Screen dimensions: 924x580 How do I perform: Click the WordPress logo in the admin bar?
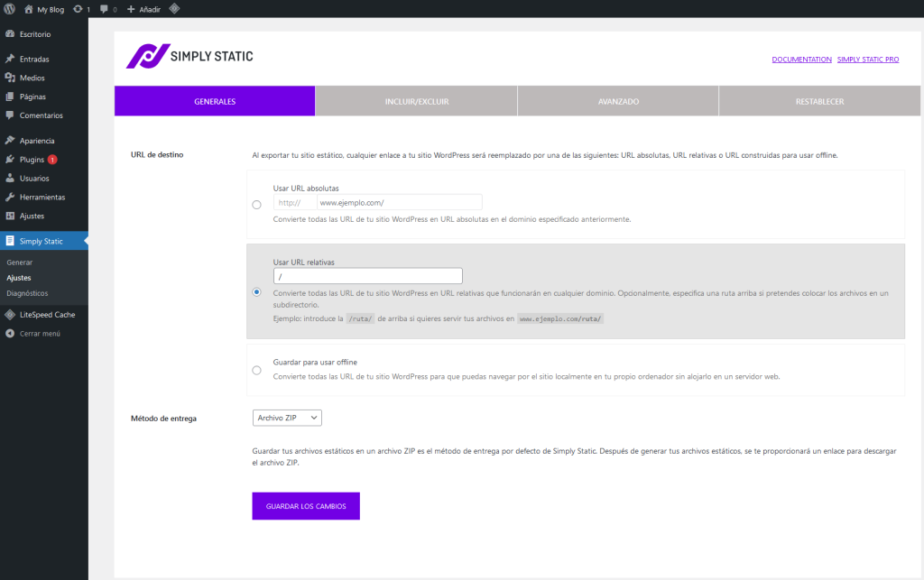coord(9,8)
